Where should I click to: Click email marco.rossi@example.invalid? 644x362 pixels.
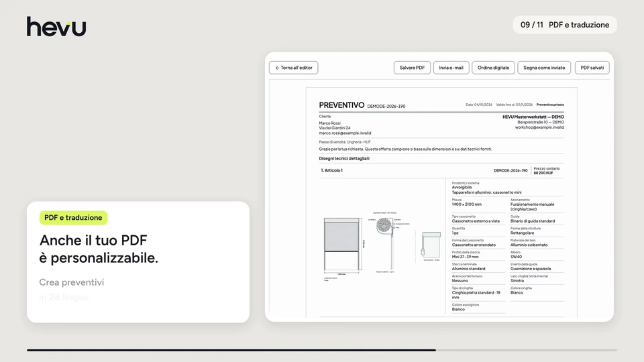pyautogui.click(x=345, y=133)
